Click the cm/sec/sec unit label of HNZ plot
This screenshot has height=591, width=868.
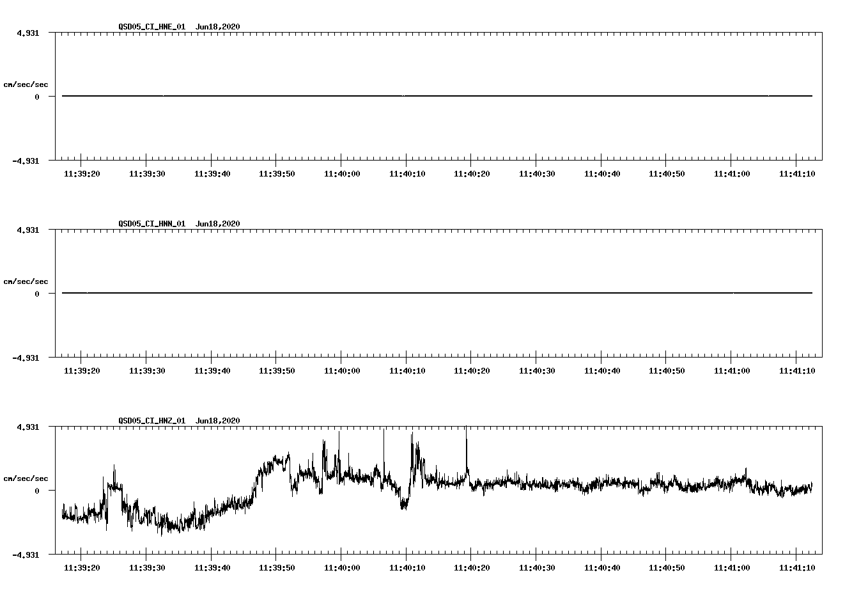pos(26,478)
